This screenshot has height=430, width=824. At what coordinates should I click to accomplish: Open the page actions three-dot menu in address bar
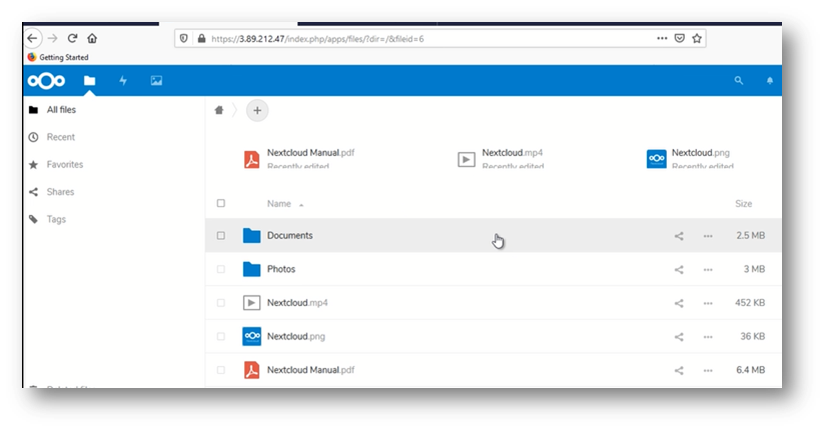662,38
